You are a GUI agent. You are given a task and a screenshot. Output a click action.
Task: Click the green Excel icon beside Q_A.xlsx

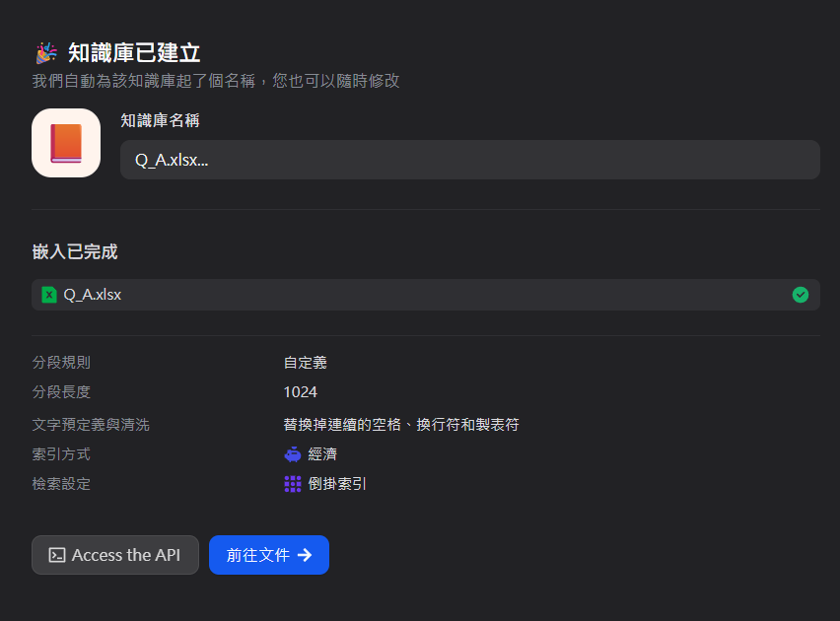pos(49,294)
